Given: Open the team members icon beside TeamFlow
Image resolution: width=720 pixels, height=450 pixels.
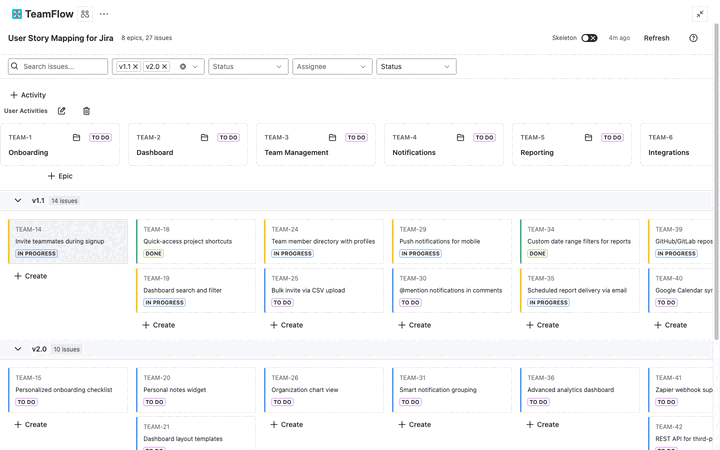Looking at the screenshot, I should pos(85,14).
